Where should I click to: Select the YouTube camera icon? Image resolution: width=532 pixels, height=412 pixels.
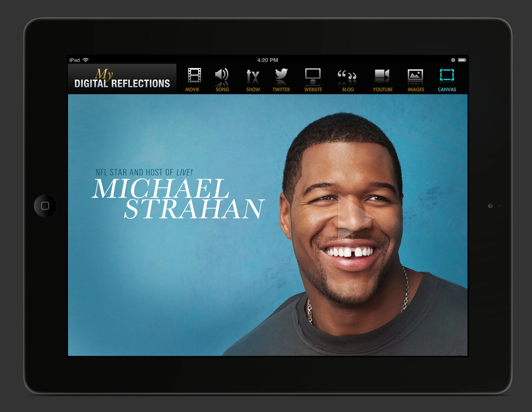pyautogui.click(x=382, y=74)
